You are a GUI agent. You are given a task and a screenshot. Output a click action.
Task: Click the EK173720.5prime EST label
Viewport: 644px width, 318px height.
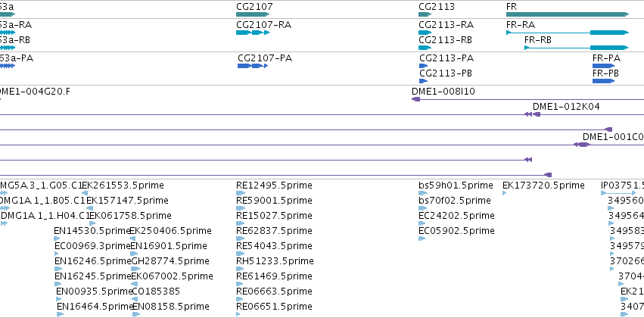pyautogui.click(x=543, y=185)
